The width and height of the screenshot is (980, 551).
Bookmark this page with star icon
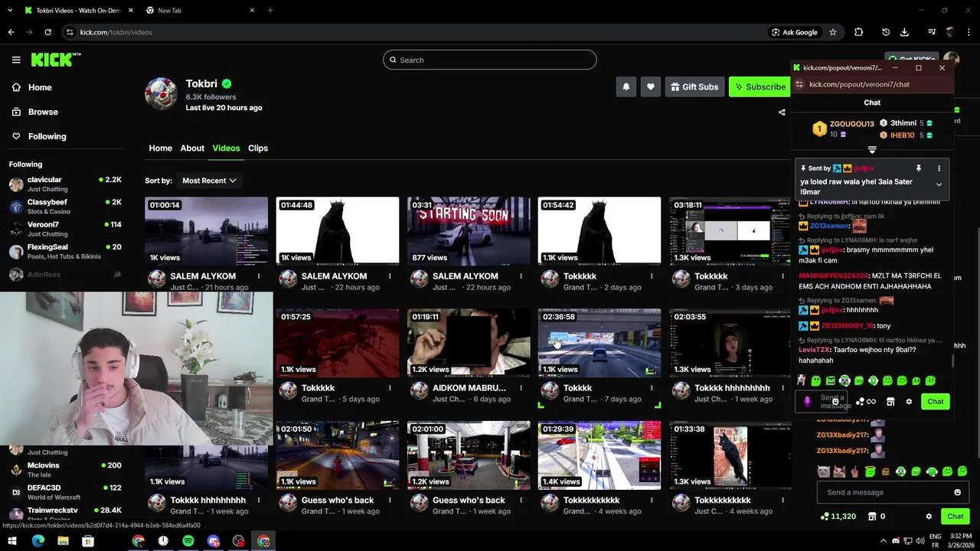coord(833,32)
